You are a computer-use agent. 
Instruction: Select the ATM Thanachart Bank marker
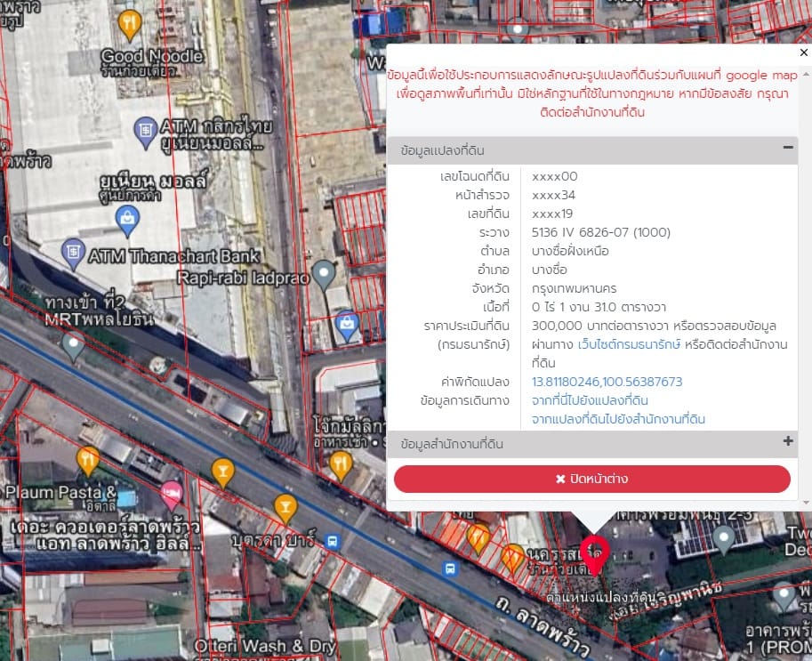73,254
